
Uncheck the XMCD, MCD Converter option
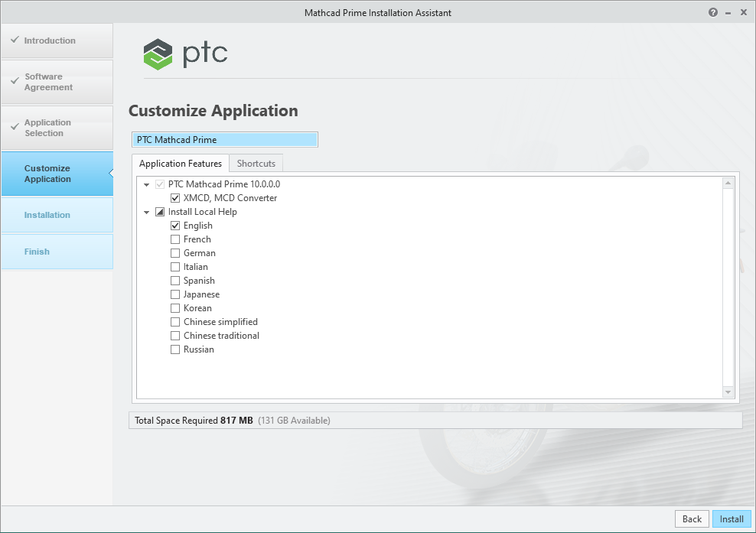(174, 197)
